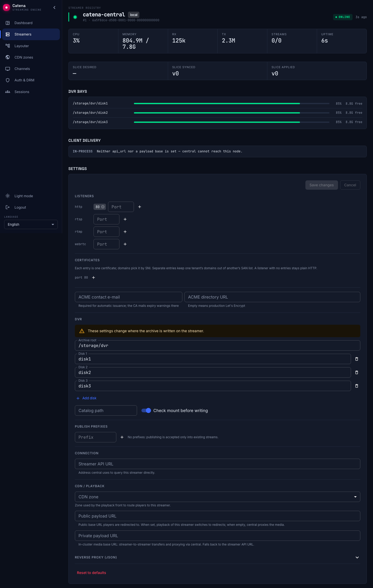
Task: Click the Sessions people icon
Action: click(x=8, y=92)
